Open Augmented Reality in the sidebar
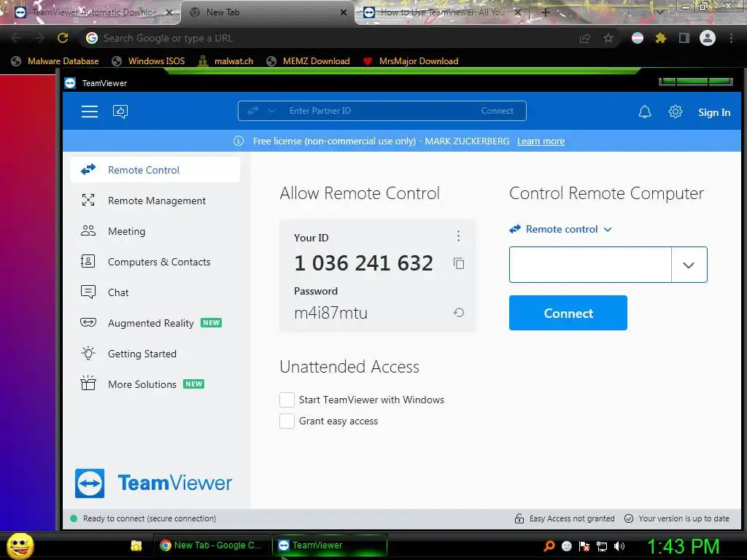This screenshot has height=560, width=747. 155,323
